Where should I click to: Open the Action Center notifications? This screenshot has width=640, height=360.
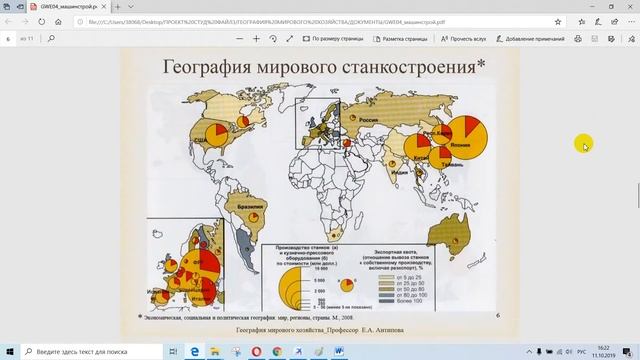tap(627, 351)
